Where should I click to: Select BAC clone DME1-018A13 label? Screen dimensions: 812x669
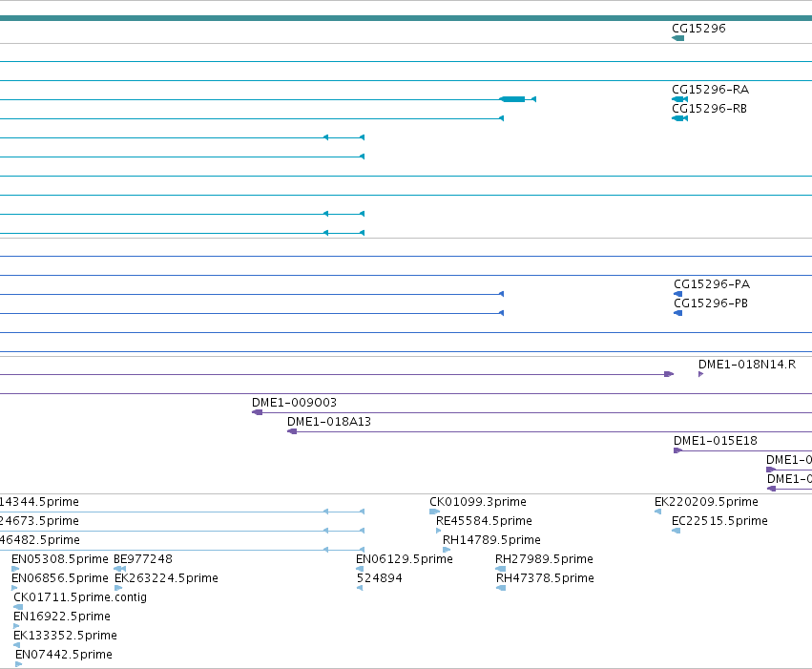329,422
